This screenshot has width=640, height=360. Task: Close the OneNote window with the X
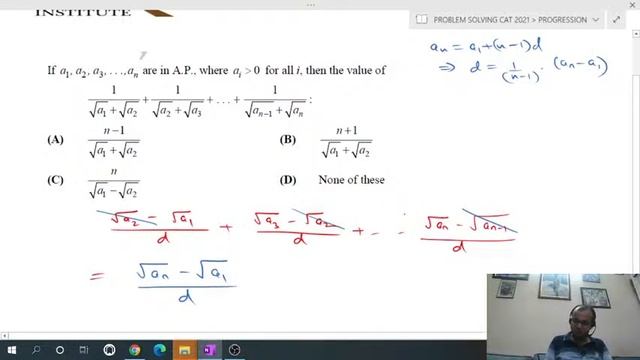(x=633, y=4)
